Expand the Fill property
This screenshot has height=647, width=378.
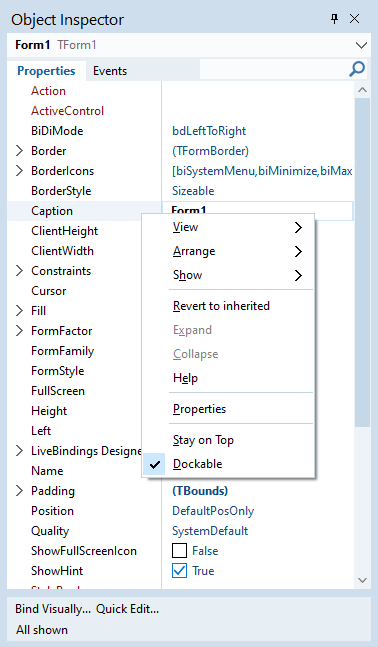point(19,311)
